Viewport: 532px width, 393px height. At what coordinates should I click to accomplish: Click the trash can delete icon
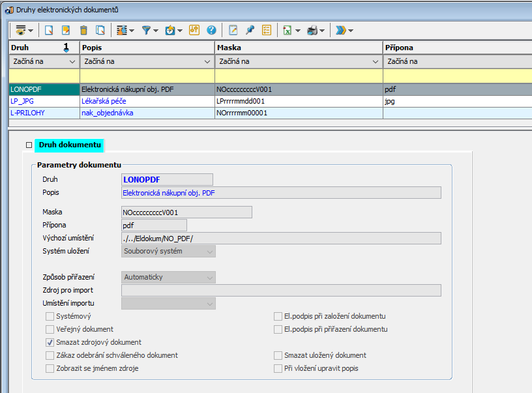pyautogui.click(x=83, y=30)
